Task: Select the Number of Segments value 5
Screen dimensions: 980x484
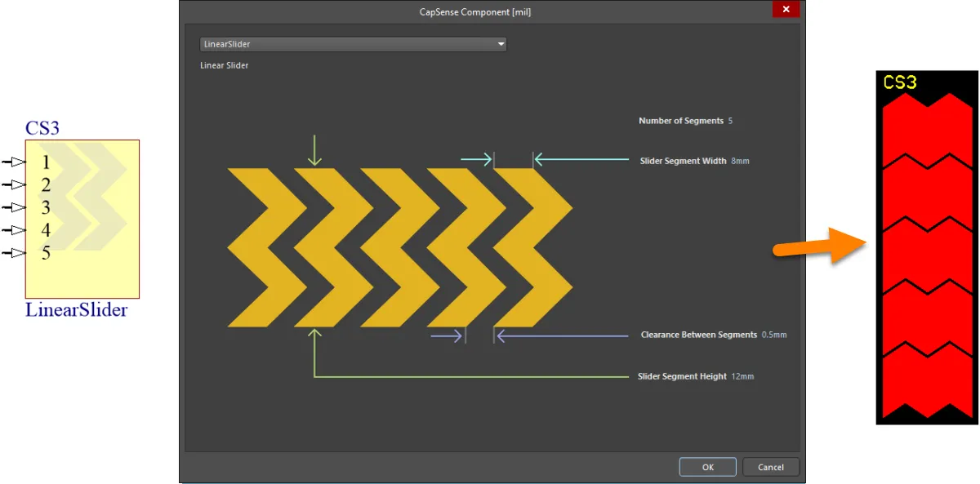Action: click(x=730, y=121)
